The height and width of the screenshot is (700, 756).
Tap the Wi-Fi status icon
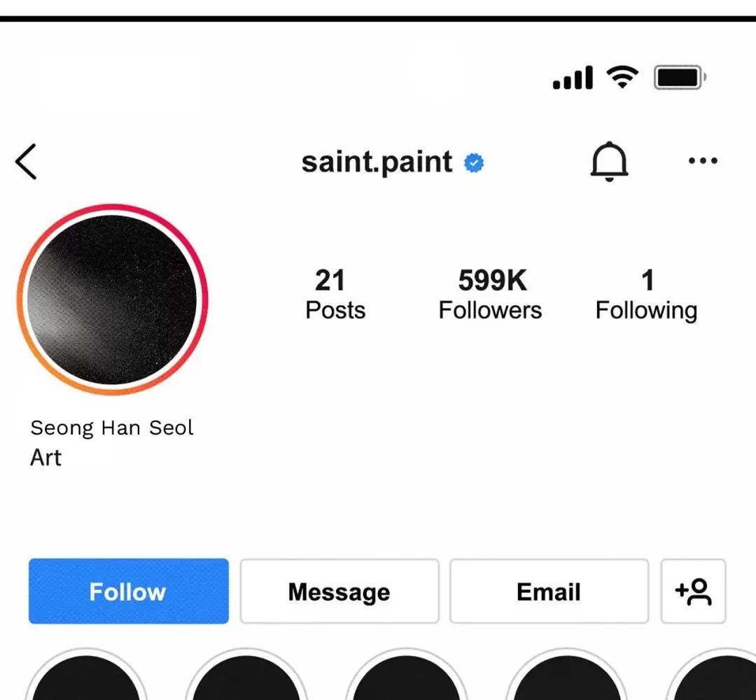(x=622, y=76)
